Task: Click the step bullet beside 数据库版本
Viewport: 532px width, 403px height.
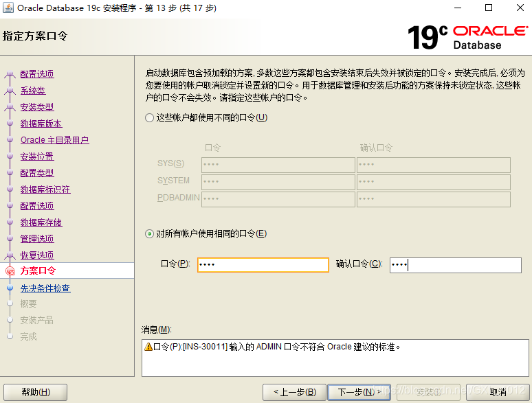Action: [10, 124]
